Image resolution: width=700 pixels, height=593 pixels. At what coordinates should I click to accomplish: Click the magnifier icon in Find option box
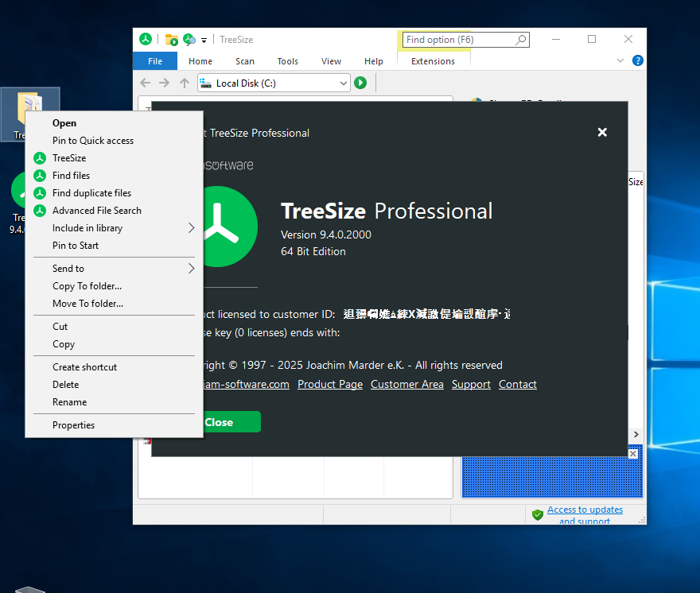point(520,40)
